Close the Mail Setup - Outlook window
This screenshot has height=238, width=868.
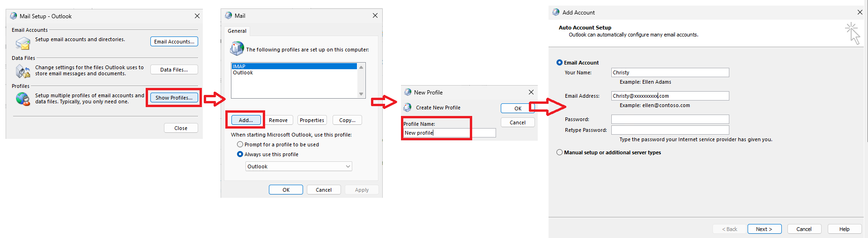click(197, 16)
